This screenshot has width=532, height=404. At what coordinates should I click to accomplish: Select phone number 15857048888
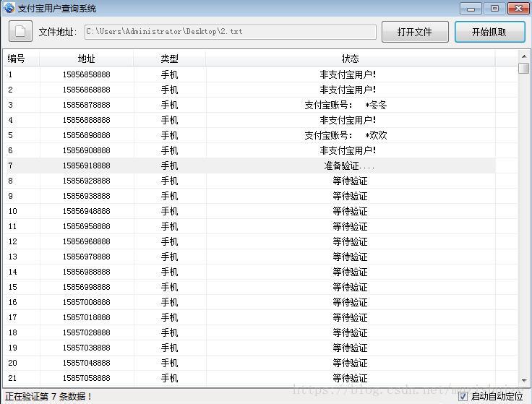point(87,363)
